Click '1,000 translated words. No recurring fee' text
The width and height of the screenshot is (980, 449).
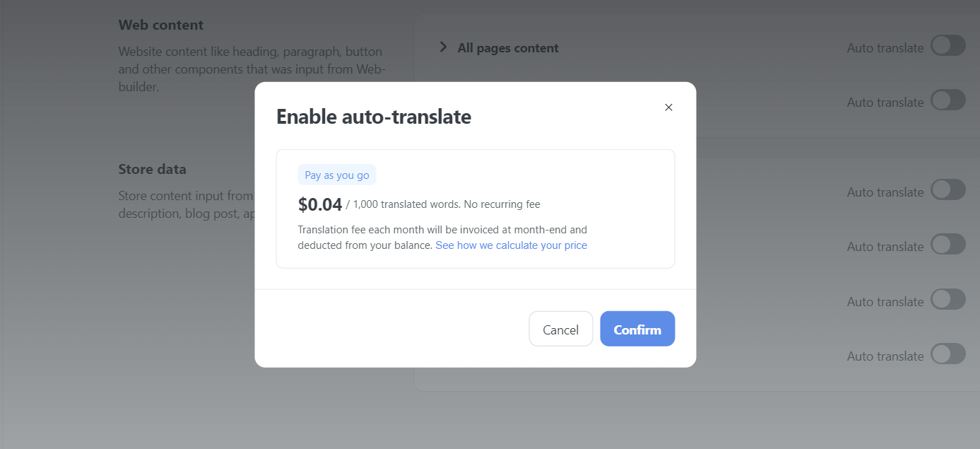(447, 205)
